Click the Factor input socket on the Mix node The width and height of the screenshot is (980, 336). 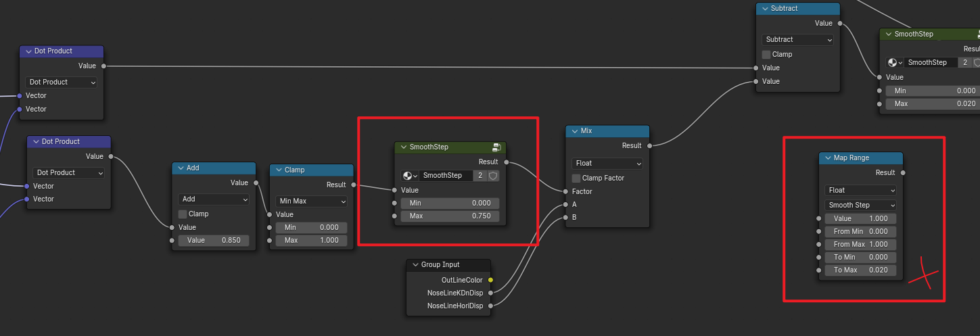coord(565,191)
